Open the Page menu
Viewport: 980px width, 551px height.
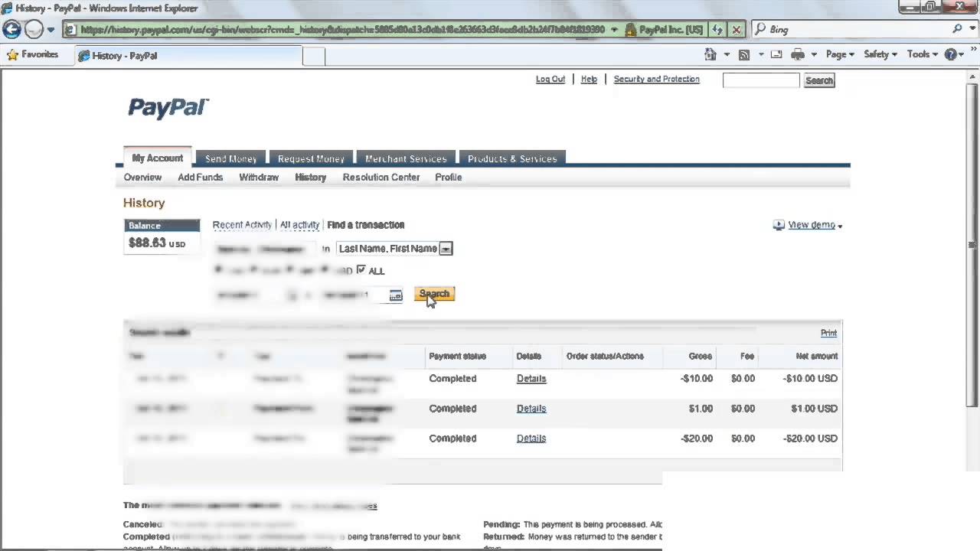pyautogui.click(x=840, y=54)
